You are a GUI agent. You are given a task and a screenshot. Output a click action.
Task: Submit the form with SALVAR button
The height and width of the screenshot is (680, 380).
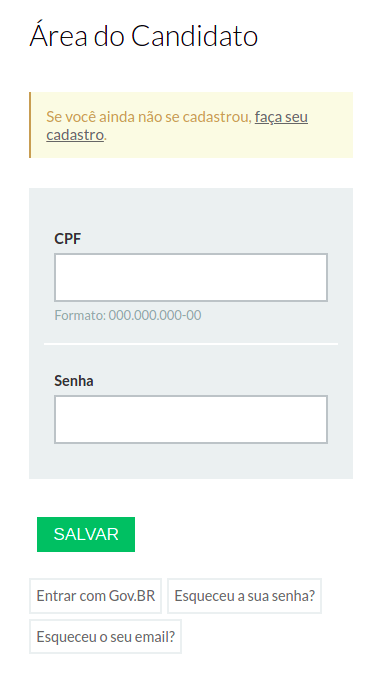(x=86, y=534)
